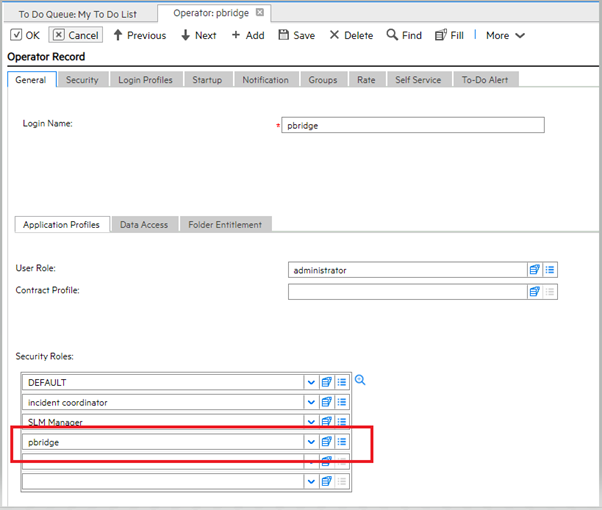Click Fill icon in incident coordinator row

tap(326, 402)
